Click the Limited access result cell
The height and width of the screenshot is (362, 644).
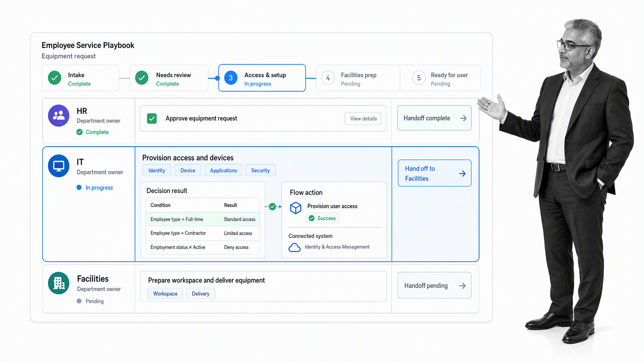click(x=238, y=233)
